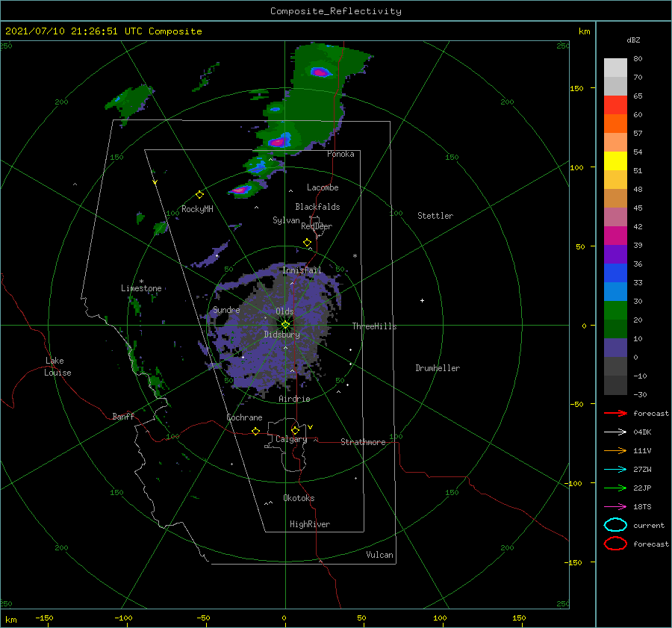Select the 80 dBZ color swatch
The image size is (672, 628).
coord(615,67)
